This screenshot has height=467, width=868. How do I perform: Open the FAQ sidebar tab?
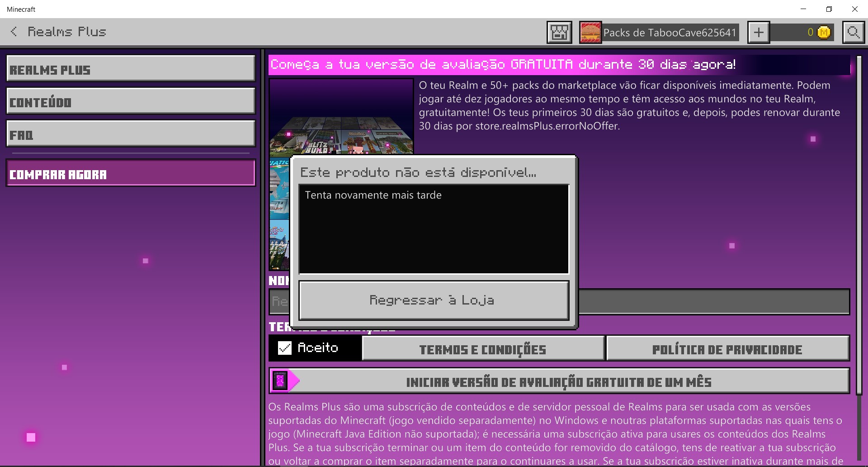click(131, 134)
